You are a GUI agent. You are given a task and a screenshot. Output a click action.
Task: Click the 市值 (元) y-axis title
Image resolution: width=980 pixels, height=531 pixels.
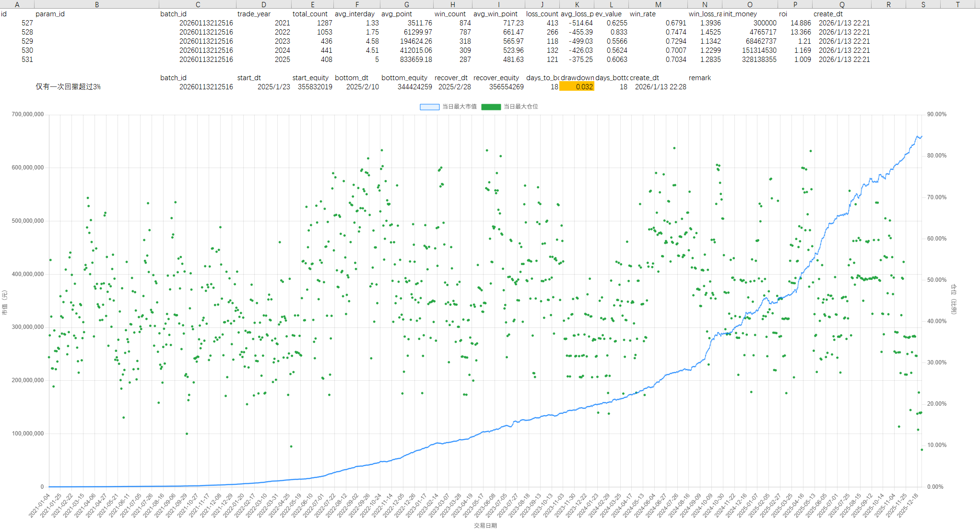click(5, 302)
